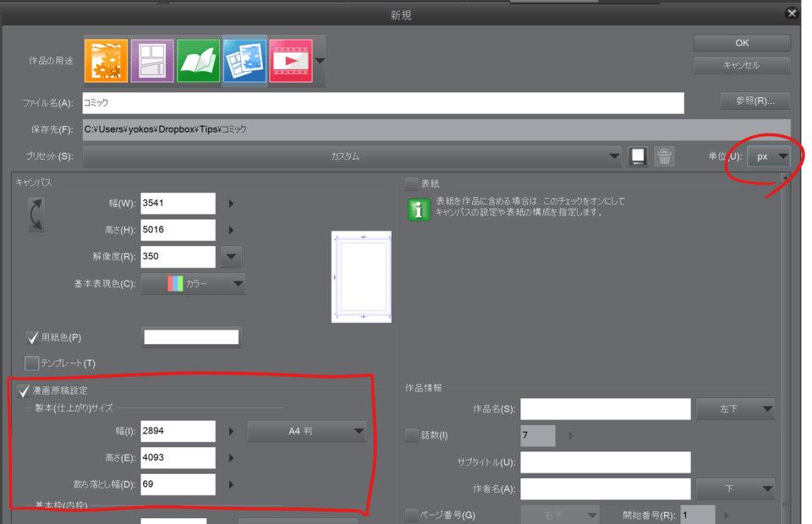
Task: Click the info icon in the 表紙 section
Action: pos(419,210)
